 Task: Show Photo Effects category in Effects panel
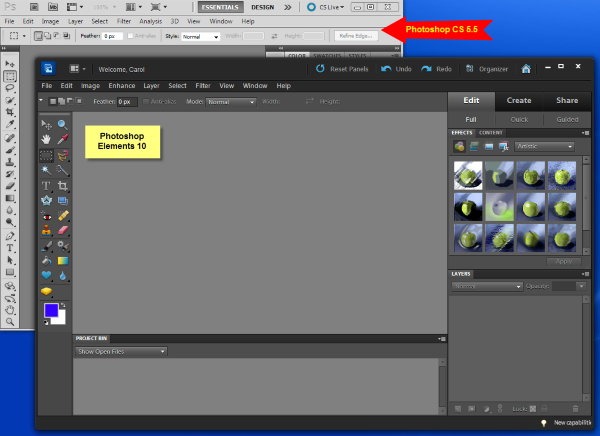[x=489, y=147]
